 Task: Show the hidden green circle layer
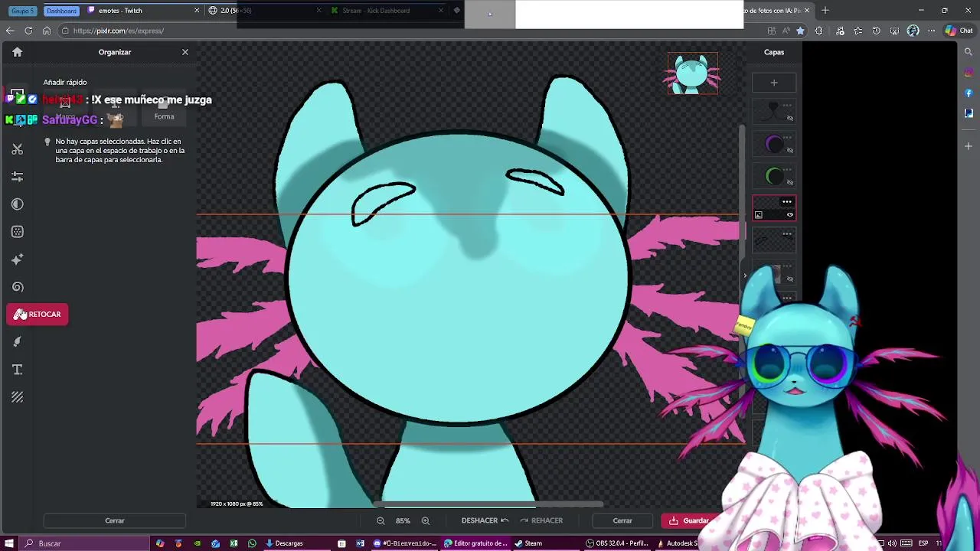point(790,182)
